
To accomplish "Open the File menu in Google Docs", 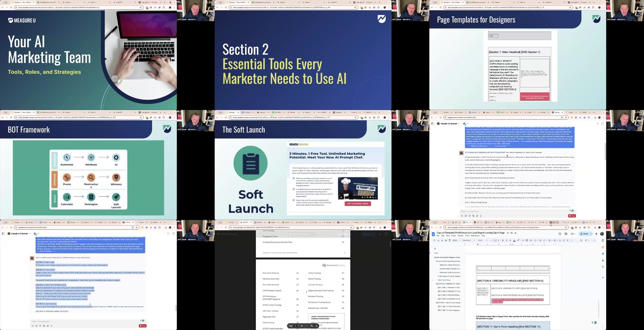I will pyautogui.click(x=438, y=235).
